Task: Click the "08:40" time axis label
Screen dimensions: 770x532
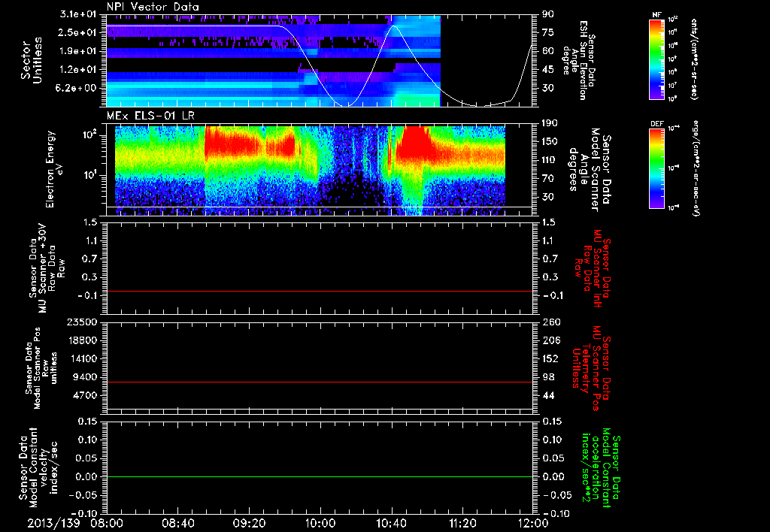Action: tap(177, 523)
